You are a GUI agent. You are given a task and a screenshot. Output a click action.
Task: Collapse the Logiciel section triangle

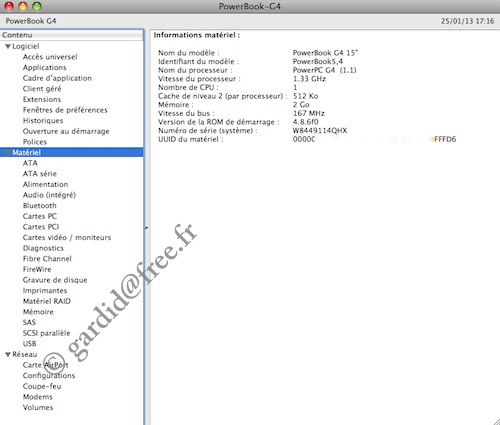[x=8, y=47]
